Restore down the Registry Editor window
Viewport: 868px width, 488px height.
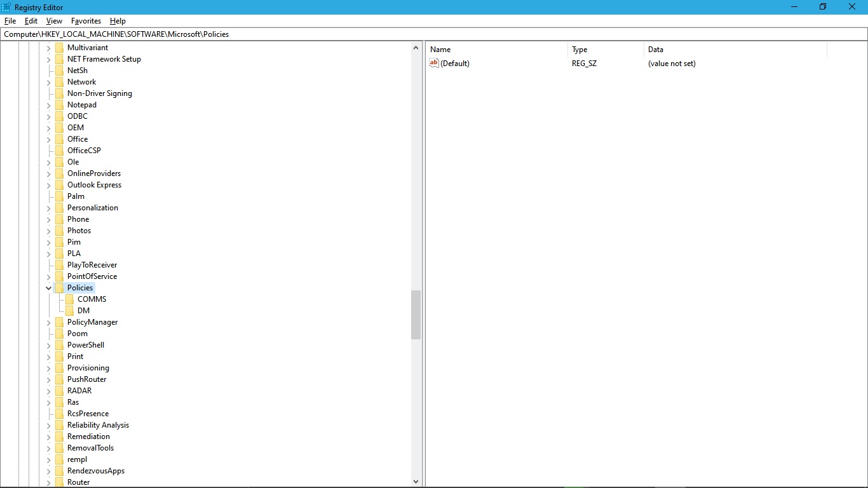[x=823, y=7]
